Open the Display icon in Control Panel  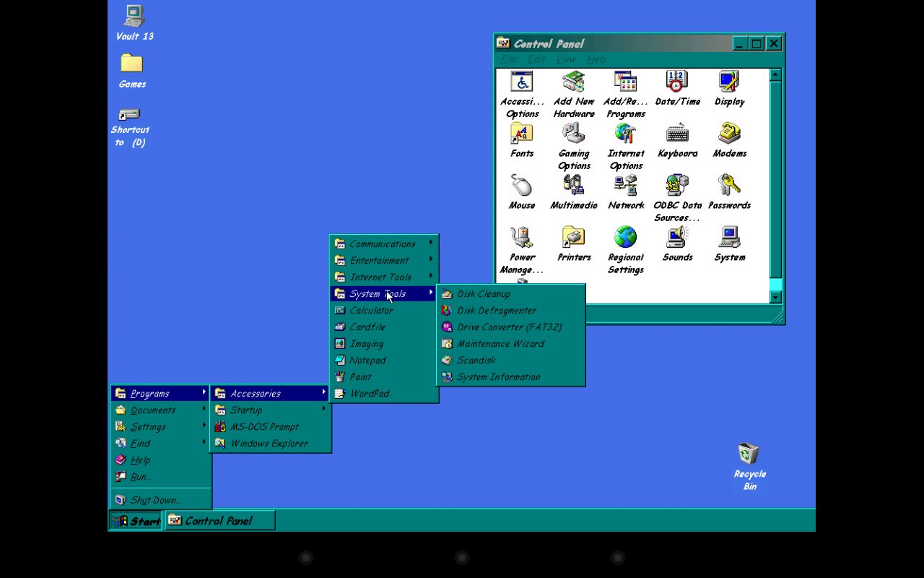pos(729,82)
